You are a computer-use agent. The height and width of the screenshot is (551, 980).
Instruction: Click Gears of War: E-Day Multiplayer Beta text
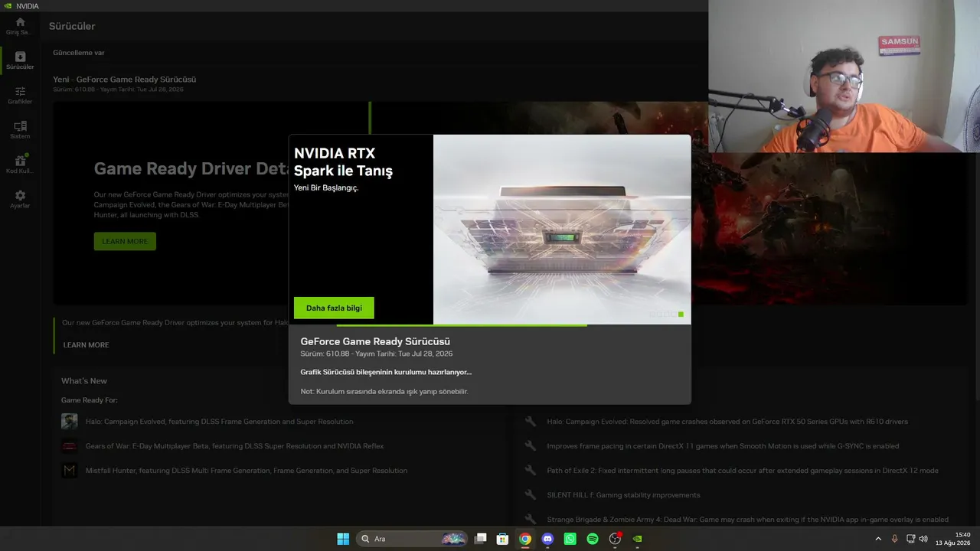coord(235,446)
